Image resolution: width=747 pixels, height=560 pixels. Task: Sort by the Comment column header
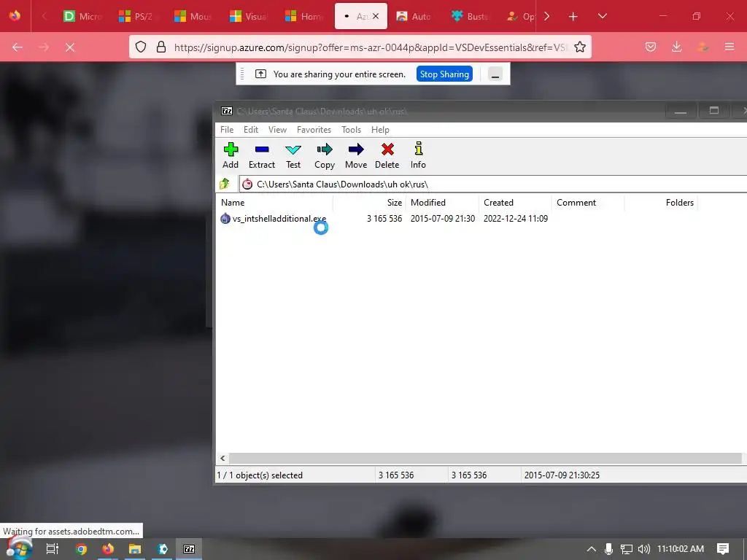click(x=588, y=203)
